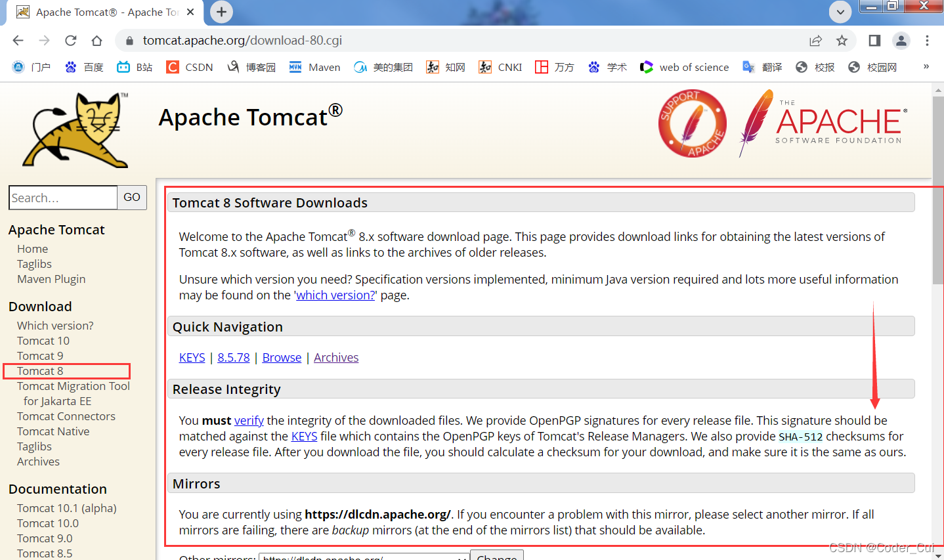944x560 pixels.
Task: Reload the Tomcat download page
Action: [70, 41]
